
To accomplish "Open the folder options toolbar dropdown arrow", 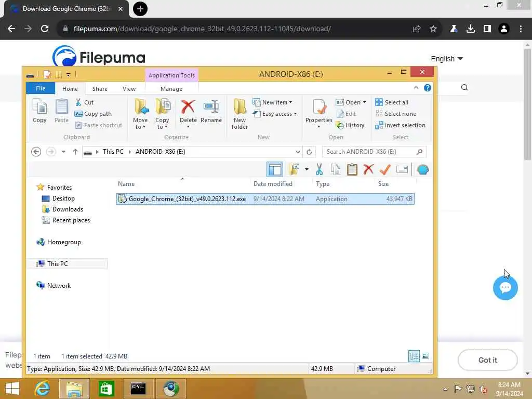I will point(307,169).
